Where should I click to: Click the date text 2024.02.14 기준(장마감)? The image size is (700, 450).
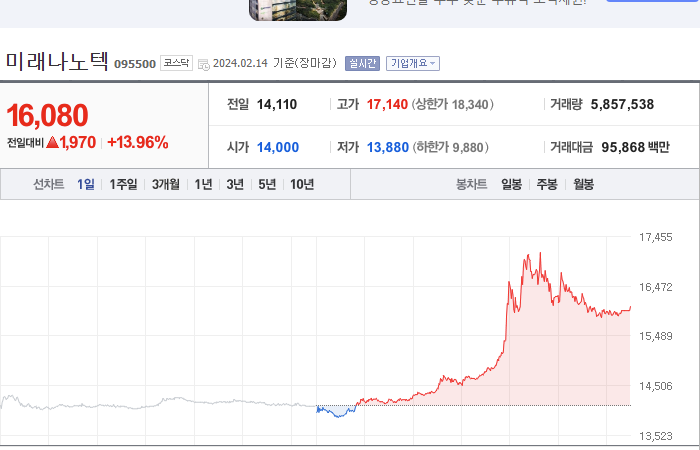[x=275, y=63]
